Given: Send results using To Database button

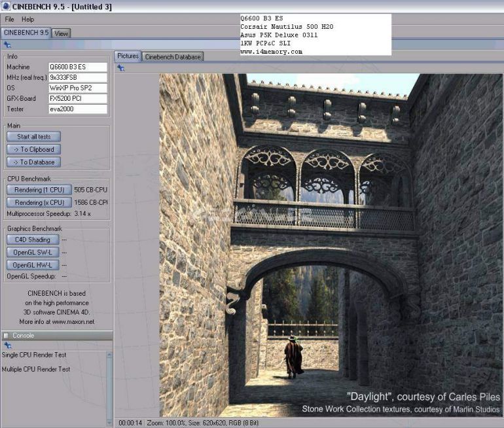Looking at the screenshot, I should (33, 162).
